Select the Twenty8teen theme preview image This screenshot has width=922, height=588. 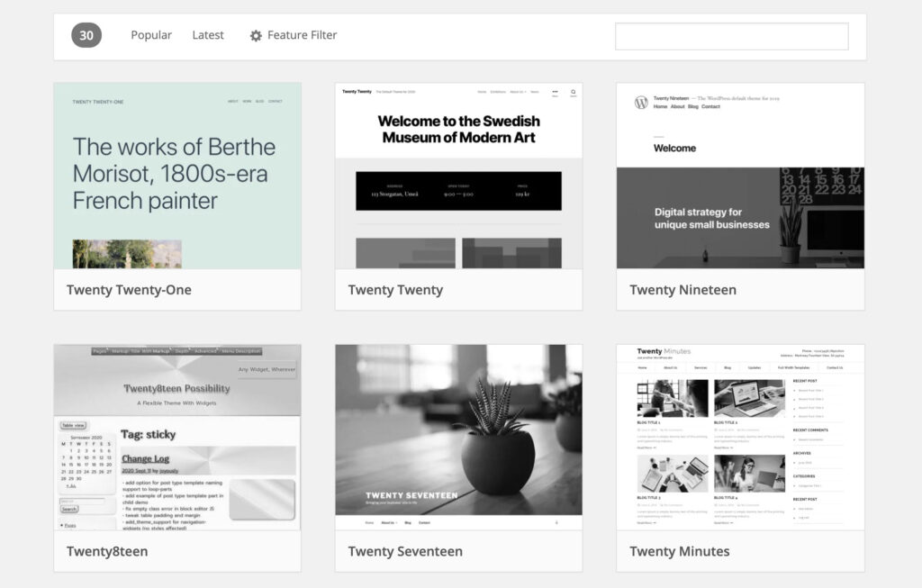pos(177,438)
